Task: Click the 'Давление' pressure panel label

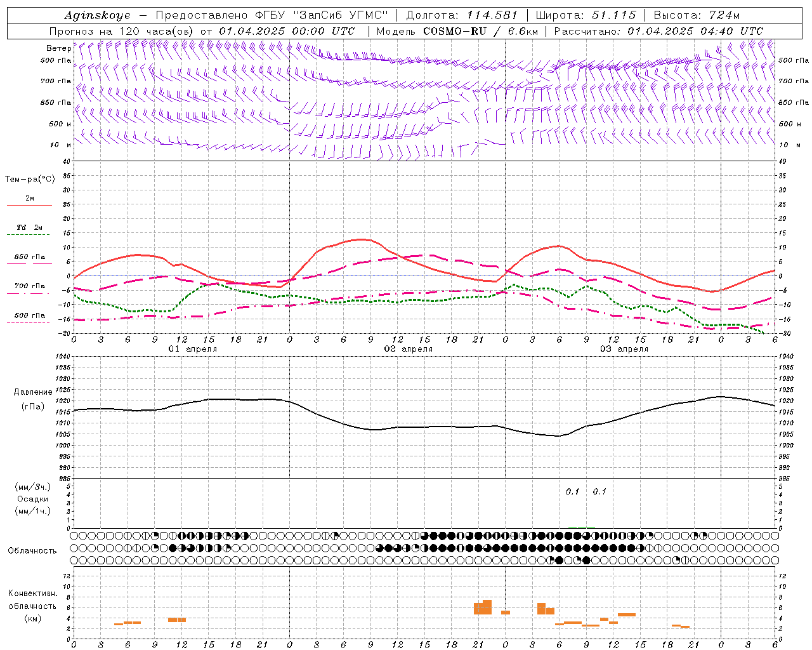Action: pyautogui.click(x=33, y=392)
